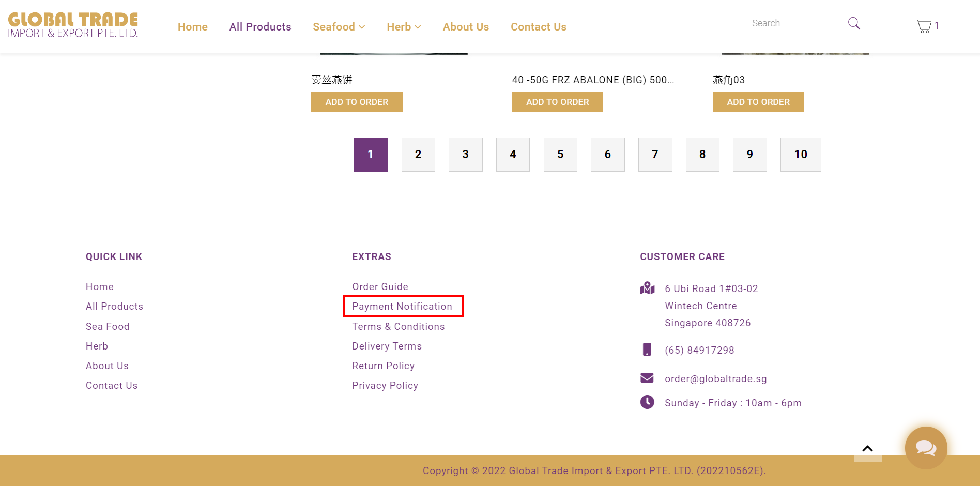
Task: Expand the Seafood dropdown menu
Action: [339, 27]
